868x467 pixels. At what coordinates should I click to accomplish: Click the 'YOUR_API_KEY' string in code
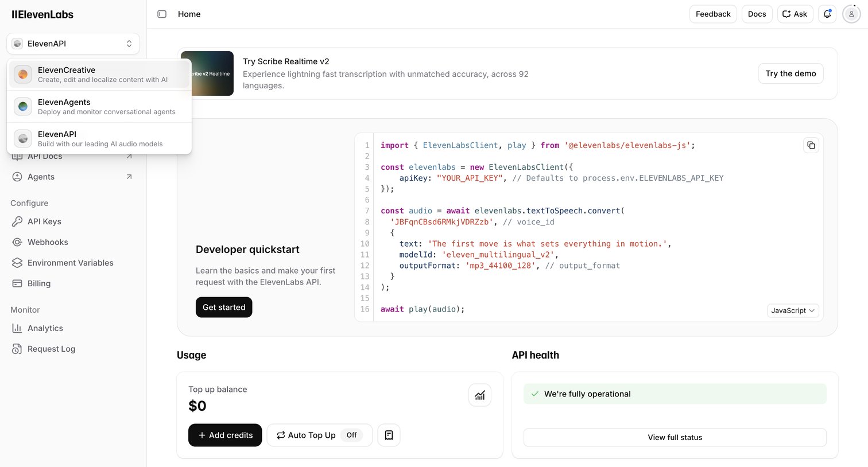coord(470,178)
